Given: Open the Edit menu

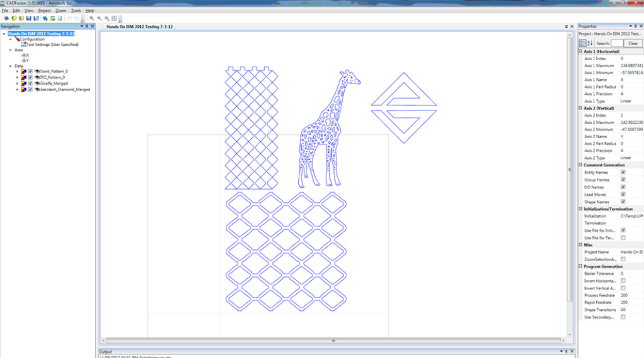Looking at the screenshot, I should [16, 11].
